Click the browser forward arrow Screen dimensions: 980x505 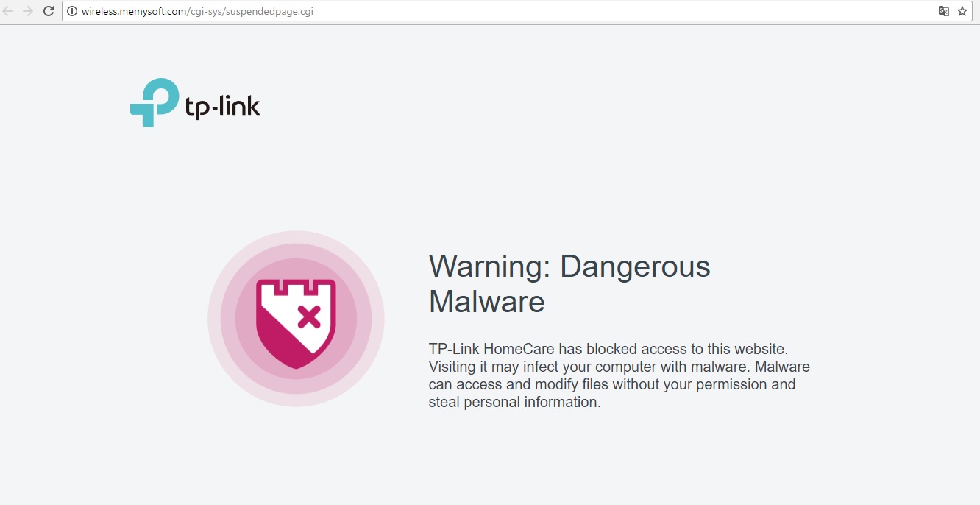point(28,11)
